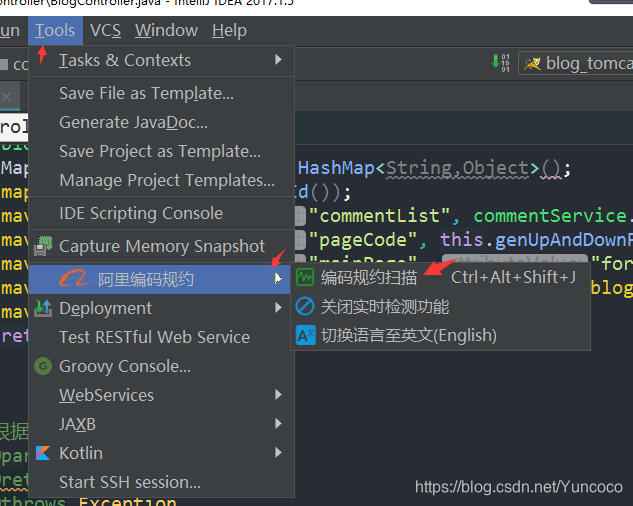
Task: Choose Start SSH session
Action: pos(161,483)
